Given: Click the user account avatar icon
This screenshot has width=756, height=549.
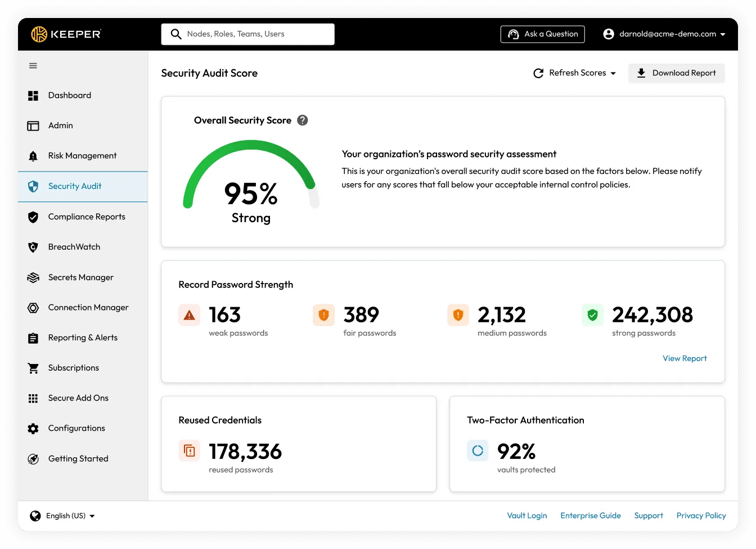Looking at the screenshot, I should (x=609, y=34).
